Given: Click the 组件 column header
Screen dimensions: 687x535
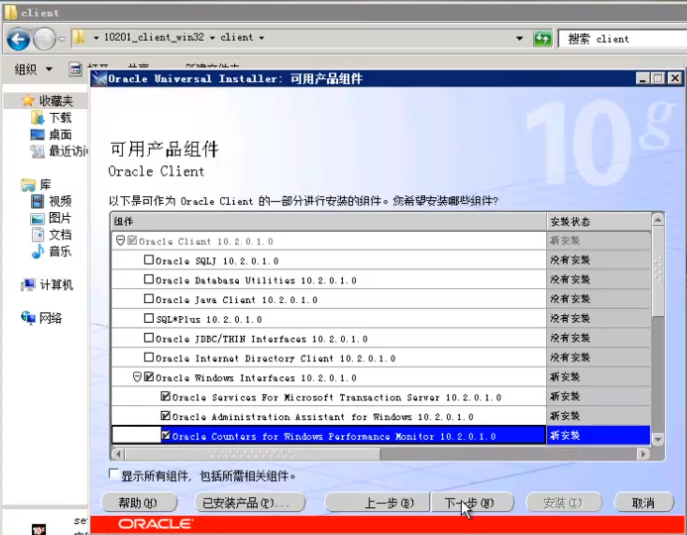Looking at the screenshot, I should point(329,221).
